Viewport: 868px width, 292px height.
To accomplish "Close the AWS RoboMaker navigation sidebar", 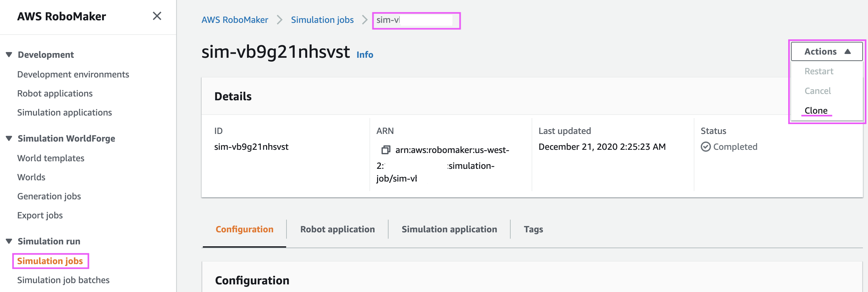I will pyautogui.click(x=156, y=16).
